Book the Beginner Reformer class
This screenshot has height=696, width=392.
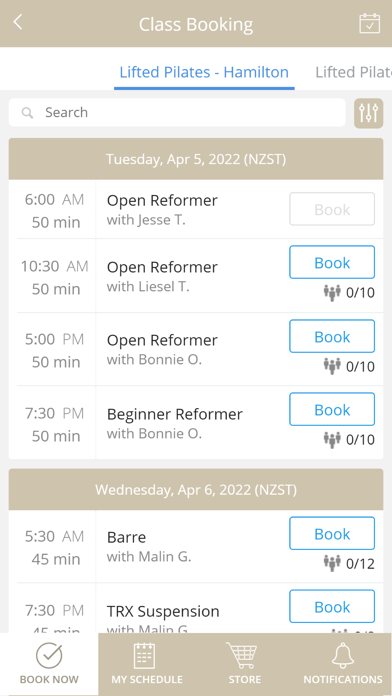tap(332, 409)
